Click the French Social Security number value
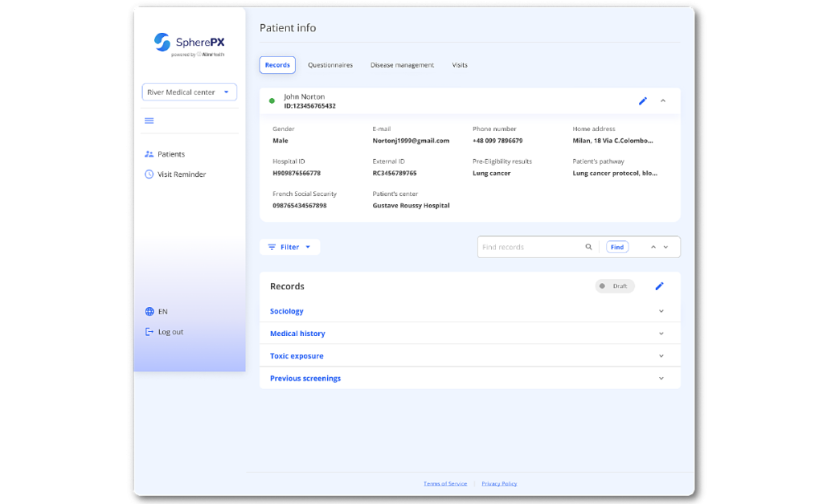 click(300, 206)
